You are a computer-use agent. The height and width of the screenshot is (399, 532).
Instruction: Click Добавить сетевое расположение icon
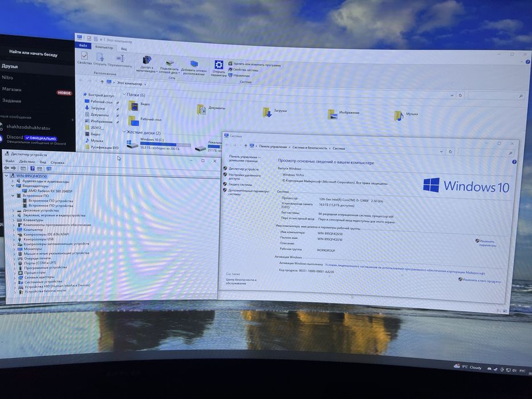[194, 63]
